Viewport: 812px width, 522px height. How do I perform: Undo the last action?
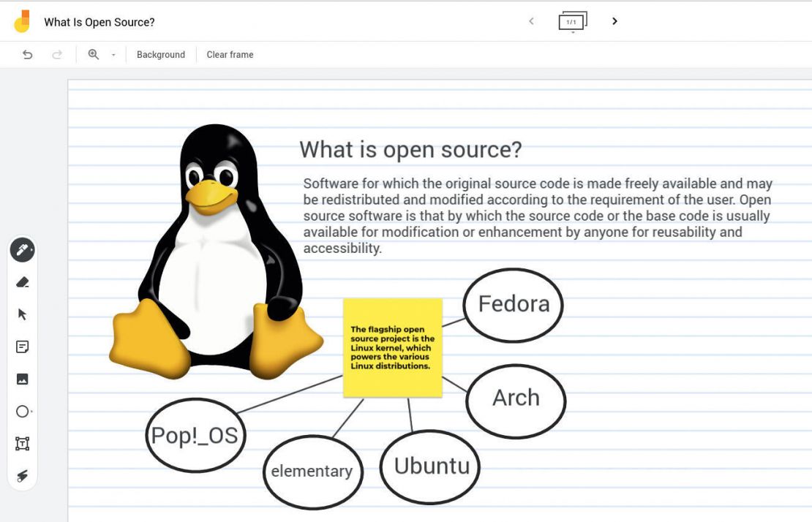(x=28, y=54)
